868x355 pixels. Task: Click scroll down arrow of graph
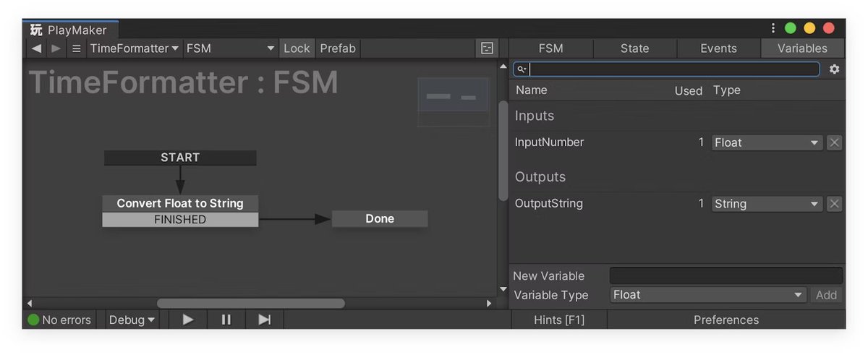coord(503,290)
